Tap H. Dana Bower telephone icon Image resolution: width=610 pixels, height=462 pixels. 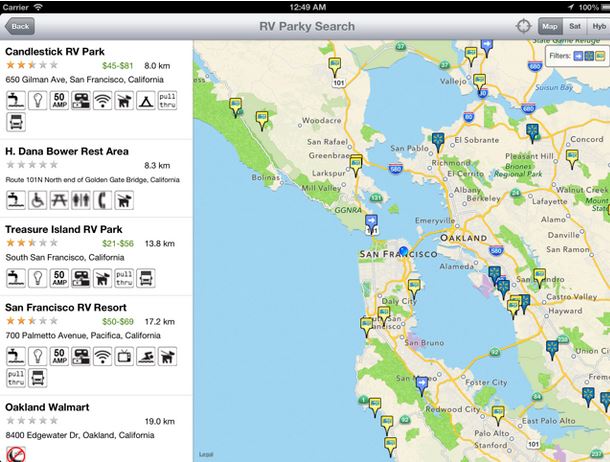102,200
